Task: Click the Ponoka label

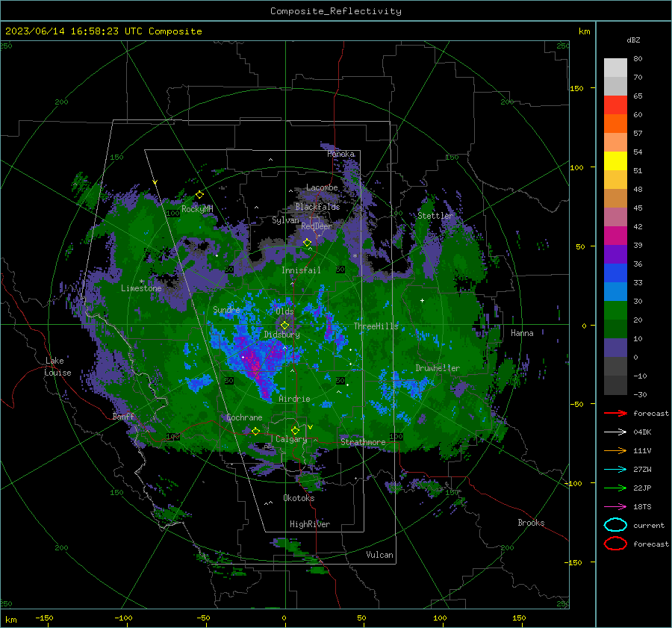Action: (340, 154)
